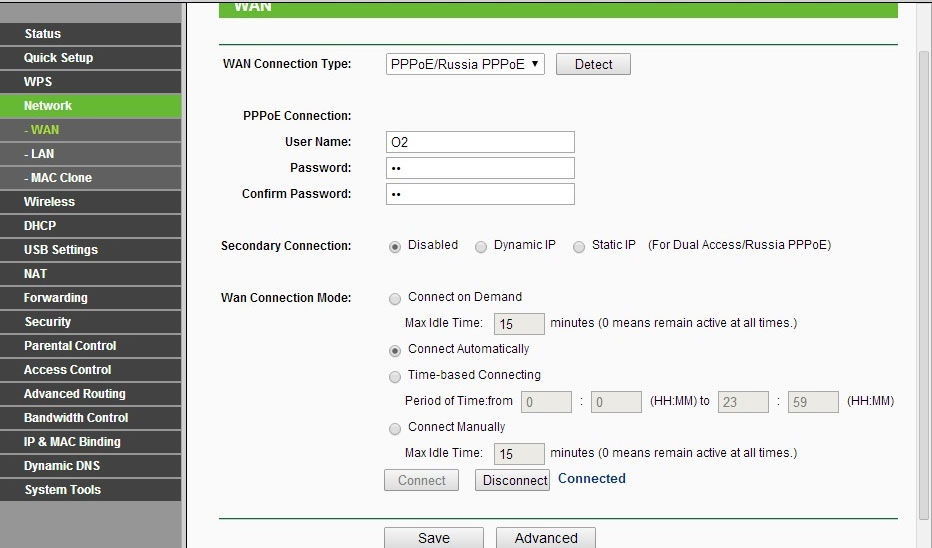The height and width of the screenshot is (548, 932).
Task: Open Bandwidth Control menu item
Action: 90,418
